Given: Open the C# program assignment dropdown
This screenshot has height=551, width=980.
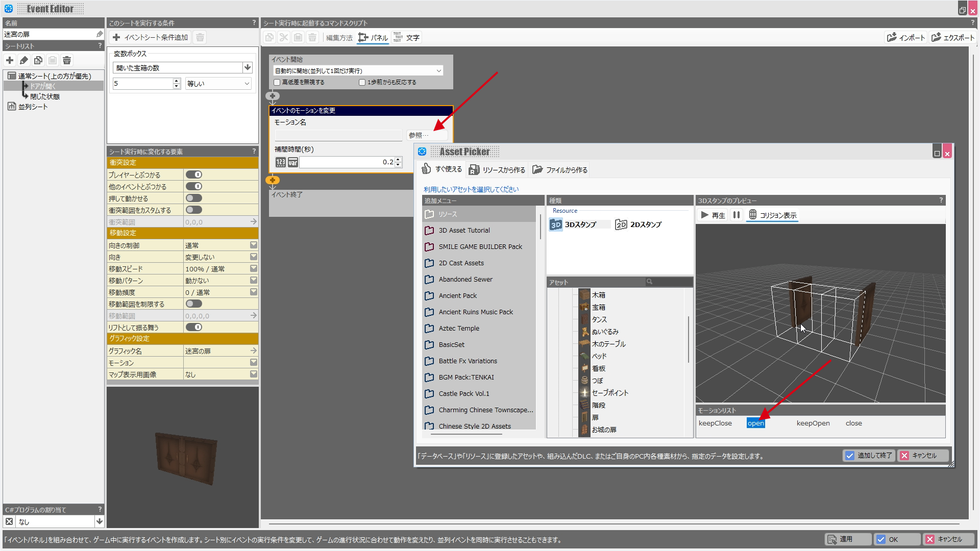Looking at the screenshot, I should [100, 521].
